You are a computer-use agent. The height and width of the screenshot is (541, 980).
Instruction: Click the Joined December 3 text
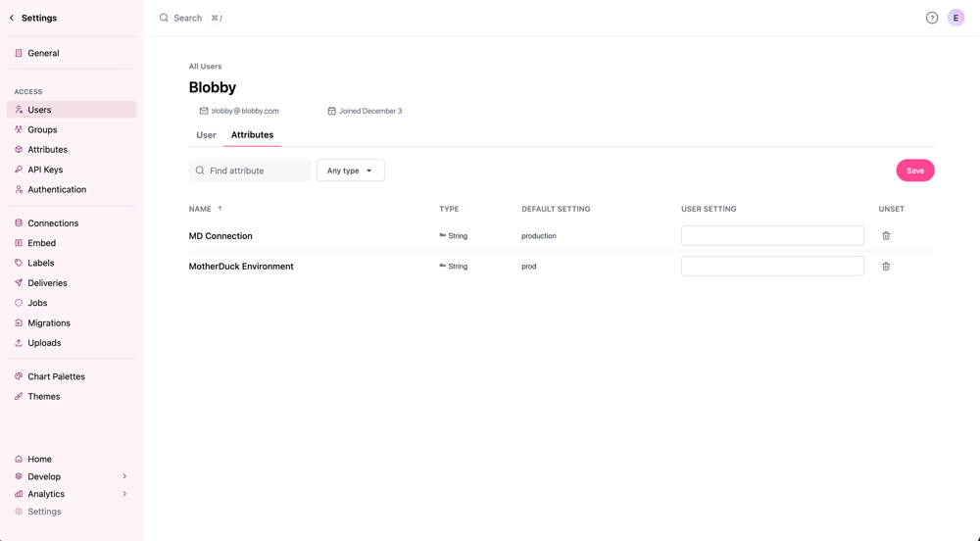pos(370,111)
